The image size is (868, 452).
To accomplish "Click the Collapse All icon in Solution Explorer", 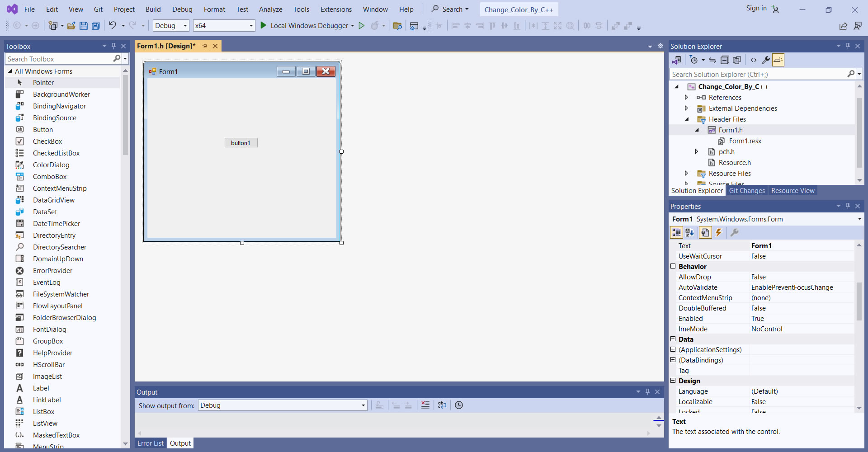I will tap(725, 60).
